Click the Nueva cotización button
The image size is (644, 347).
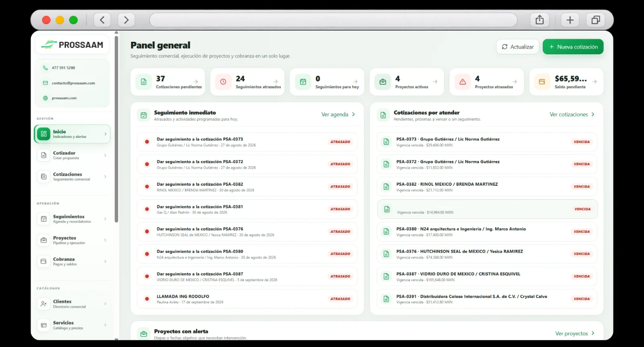573,47
